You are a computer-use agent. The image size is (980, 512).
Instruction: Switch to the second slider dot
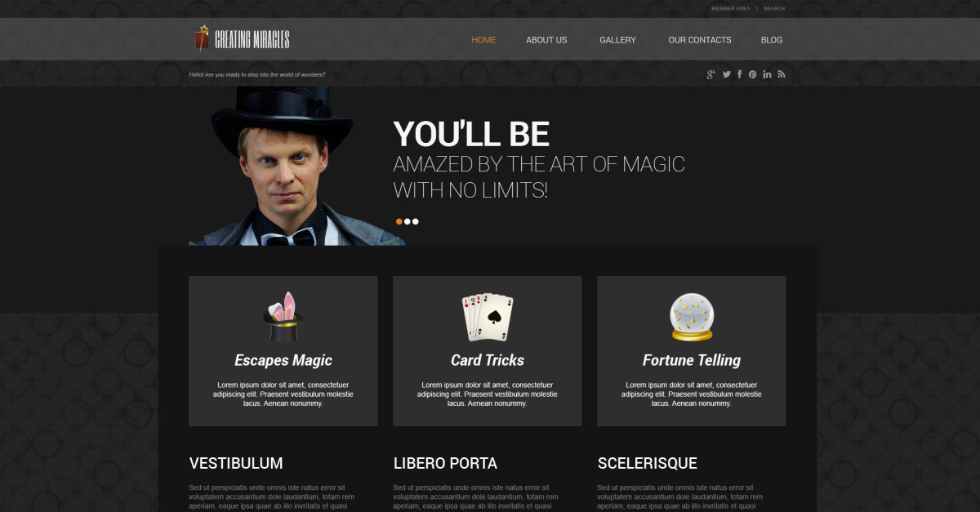click(408, 221)
